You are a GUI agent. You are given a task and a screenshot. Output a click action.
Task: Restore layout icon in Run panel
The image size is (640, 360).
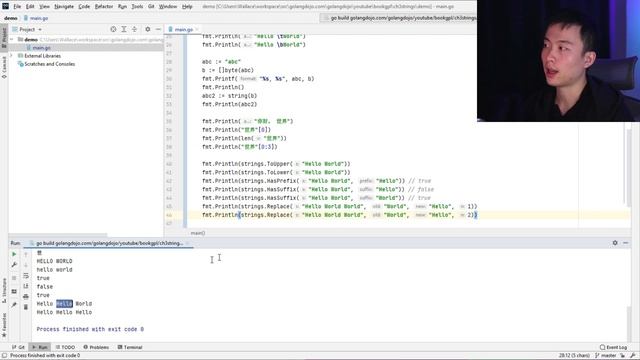(14, 291)
